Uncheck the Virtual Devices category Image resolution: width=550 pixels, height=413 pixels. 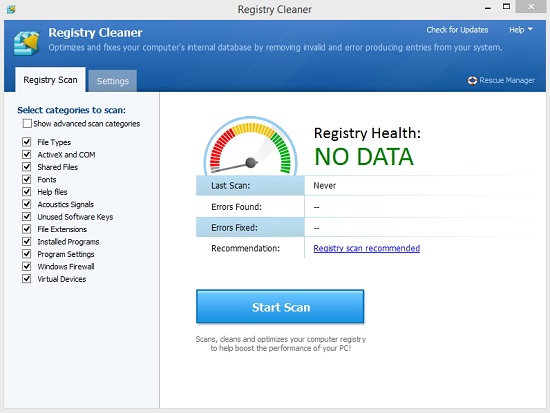pyautogui.click(x=27, y=279)
